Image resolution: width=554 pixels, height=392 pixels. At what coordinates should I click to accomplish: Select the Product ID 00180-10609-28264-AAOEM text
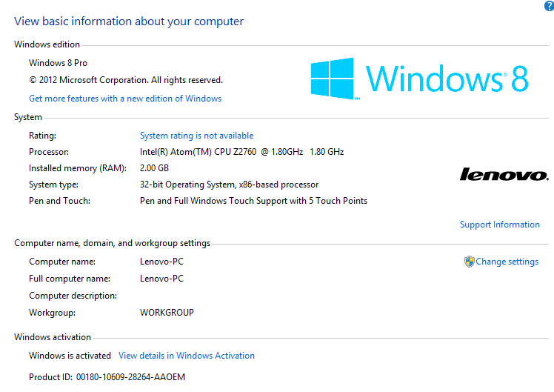[x=107, y=377]
